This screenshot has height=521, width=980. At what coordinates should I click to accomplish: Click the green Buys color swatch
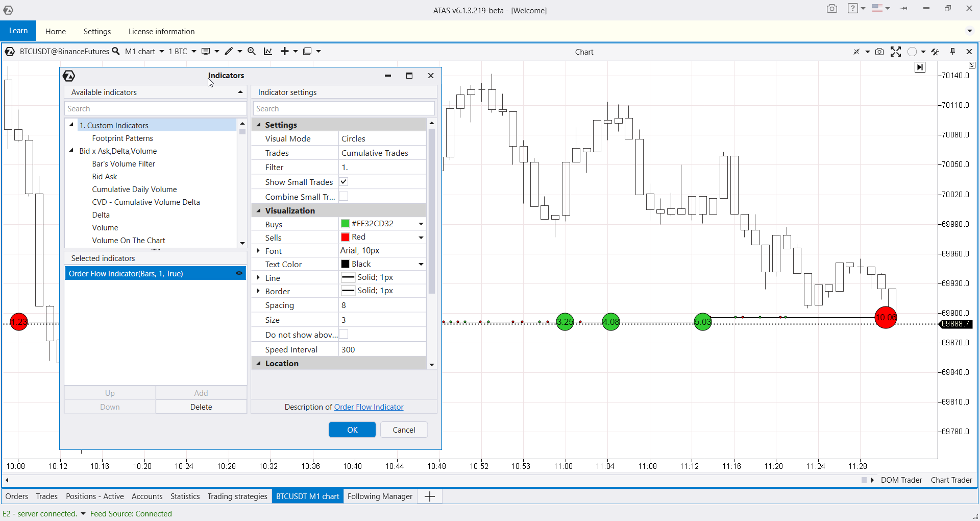pos(346,224)
